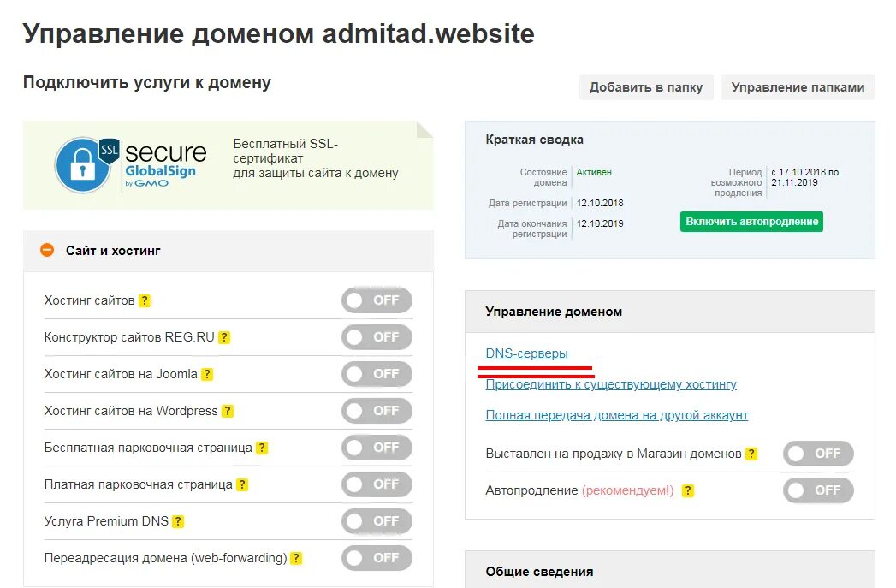Open help icon for Платная парковочная страница
The height and width of the screenshot is (588, 896).
242,484
